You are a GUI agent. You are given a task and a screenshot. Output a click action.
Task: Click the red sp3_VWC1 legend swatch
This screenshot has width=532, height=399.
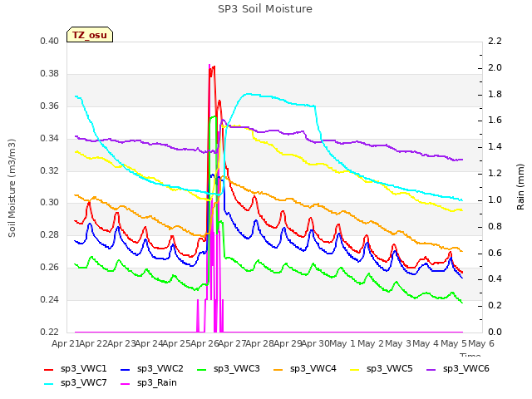pyautogui.click(x=49, y=369)
